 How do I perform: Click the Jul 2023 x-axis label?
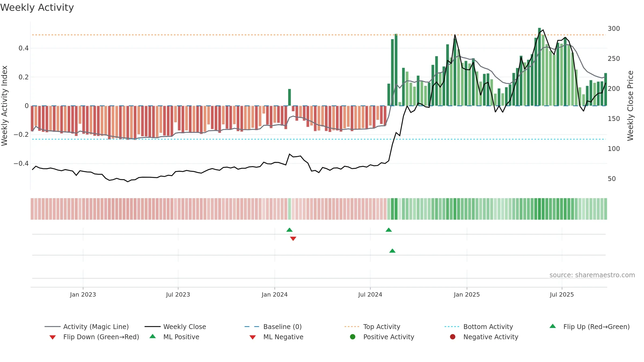(178, 295)
